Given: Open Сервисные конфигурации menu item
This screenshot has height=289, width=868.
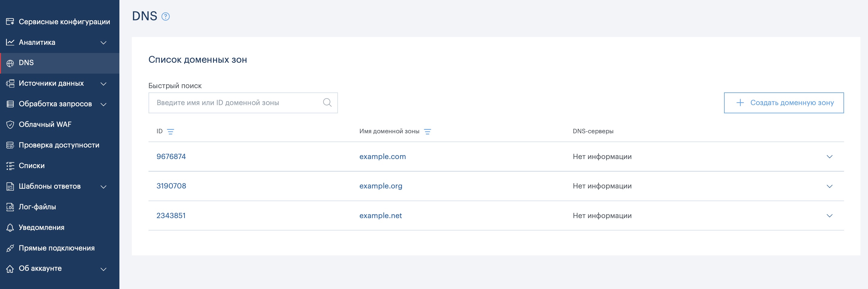Looking at the screenshot, I should [64, 22].
